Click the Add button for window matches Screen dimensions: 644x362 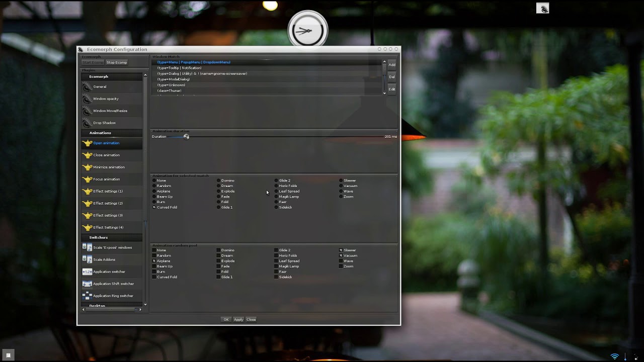point(392,65)
